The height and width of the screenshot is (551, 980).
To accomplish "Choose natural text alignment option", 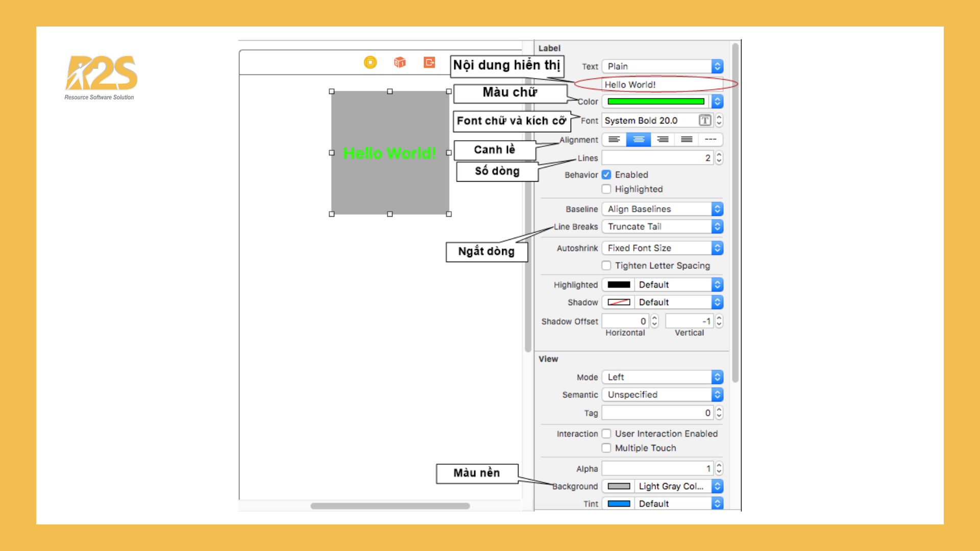I will (x=710, y=139).
